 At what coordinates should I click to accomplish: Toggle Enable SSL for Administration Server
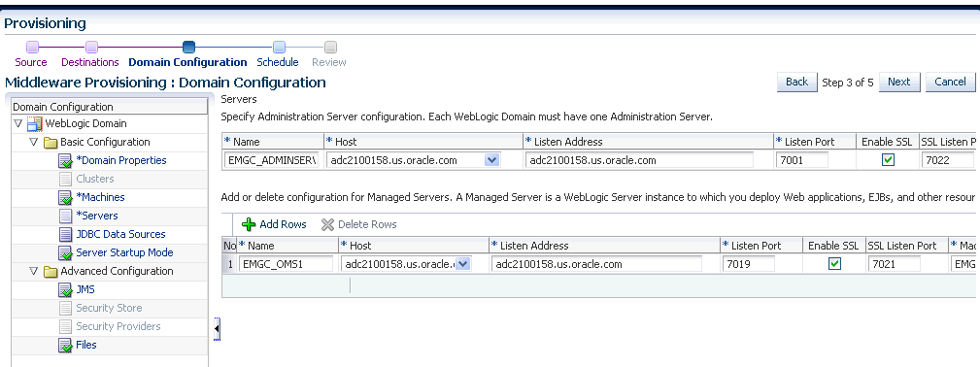888,160
